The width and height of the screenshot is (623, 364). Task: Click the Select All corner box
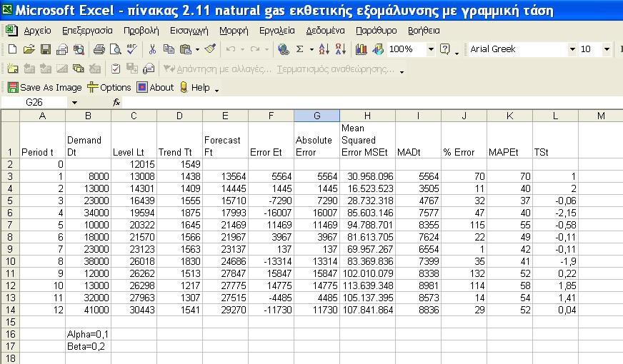pyautogui.click(x=10, y=116)
